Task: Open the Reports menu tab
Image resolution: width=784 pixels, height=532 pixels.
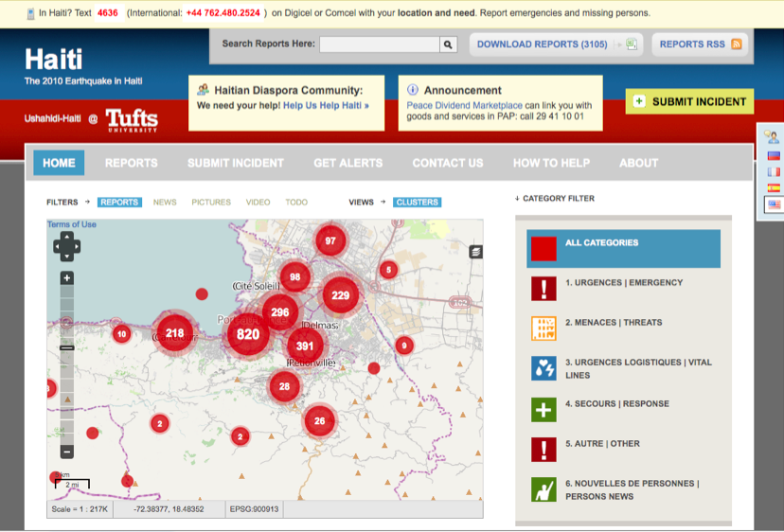Action: point(132,163)
